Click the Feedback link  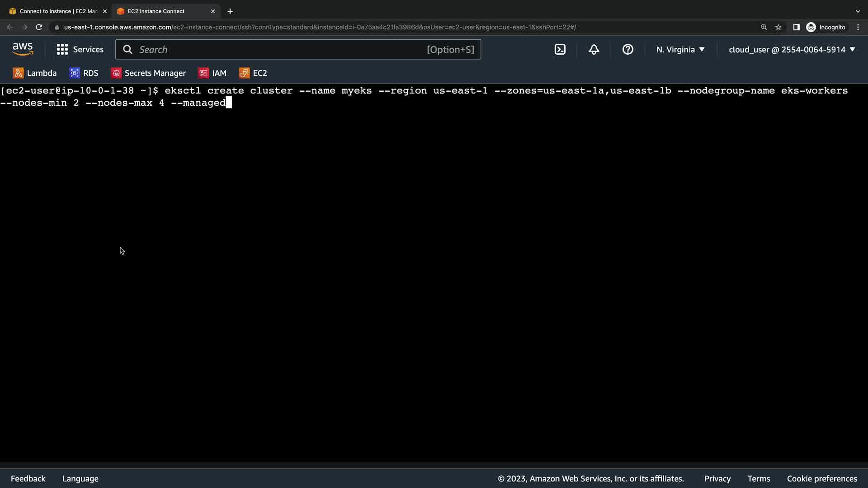click(x=28, y=479)
